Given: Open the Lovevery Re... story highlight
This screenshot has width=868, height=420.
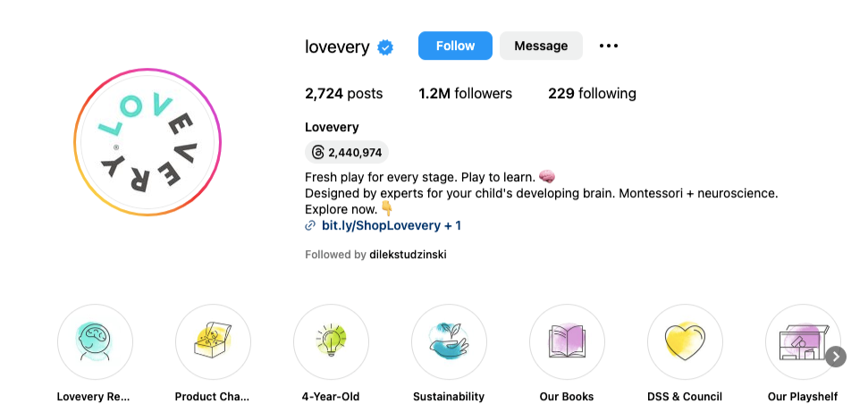Looking at the screenshot, I should tap(95, 342).
